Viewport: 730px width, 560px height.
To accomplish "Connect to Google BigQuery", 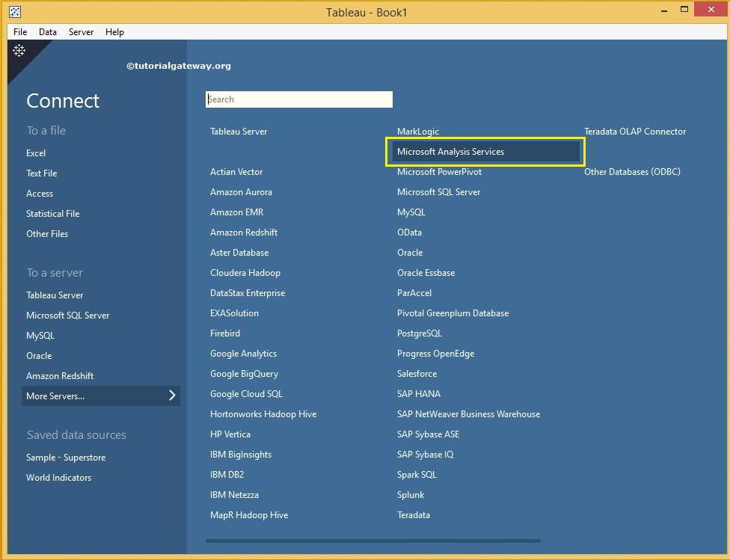I will click(244, 373).
